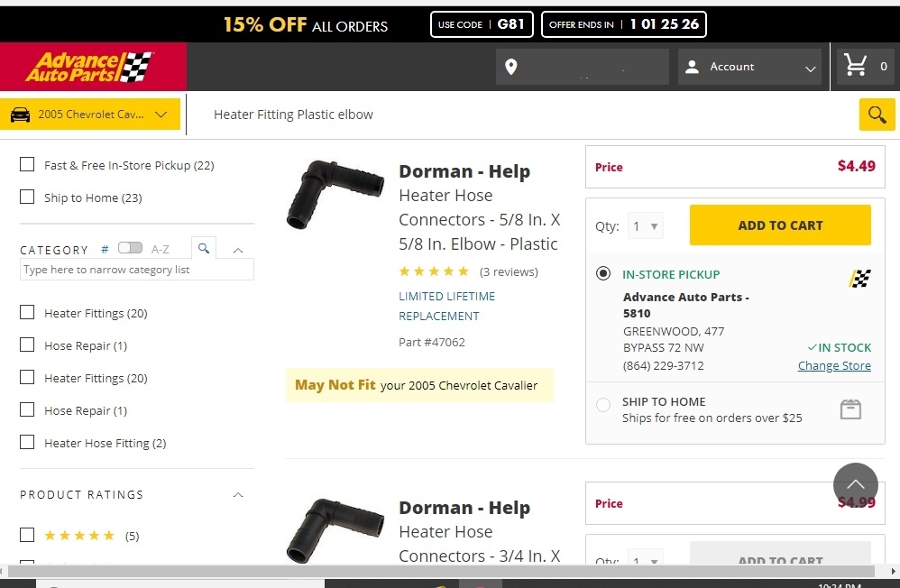Open the shopping cart icon
Viewport: 900px width, 588px height.
pyautogui.click(x=855, y=66)
